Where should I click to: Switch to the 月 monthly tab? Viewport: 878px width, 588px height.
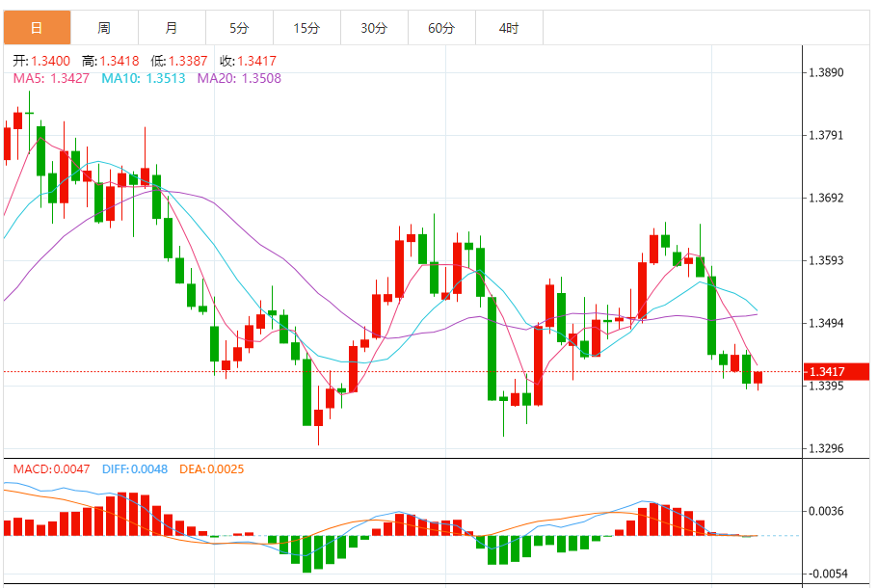pos(172,27)
